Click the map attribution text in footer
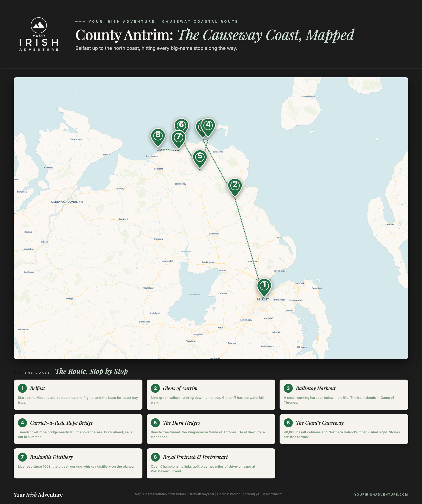Viewport: 422px width, 504px height. [208, 494]
